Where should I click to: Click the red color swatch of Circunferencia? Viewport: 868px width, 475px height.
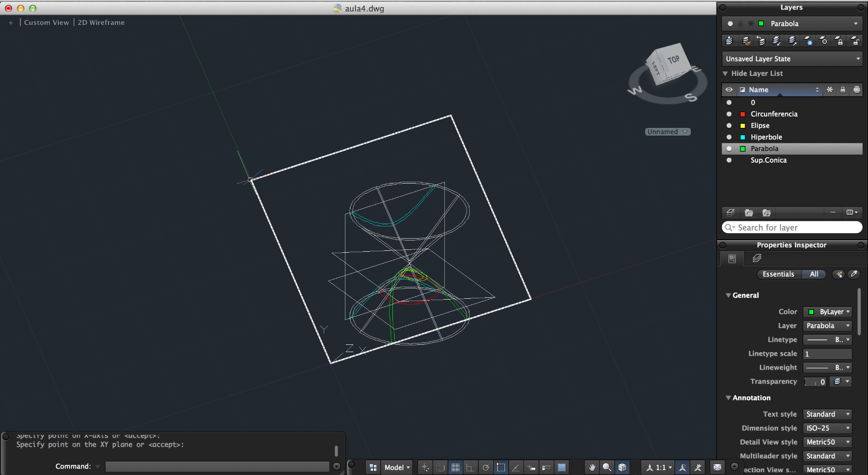click(x=743, y=114)
